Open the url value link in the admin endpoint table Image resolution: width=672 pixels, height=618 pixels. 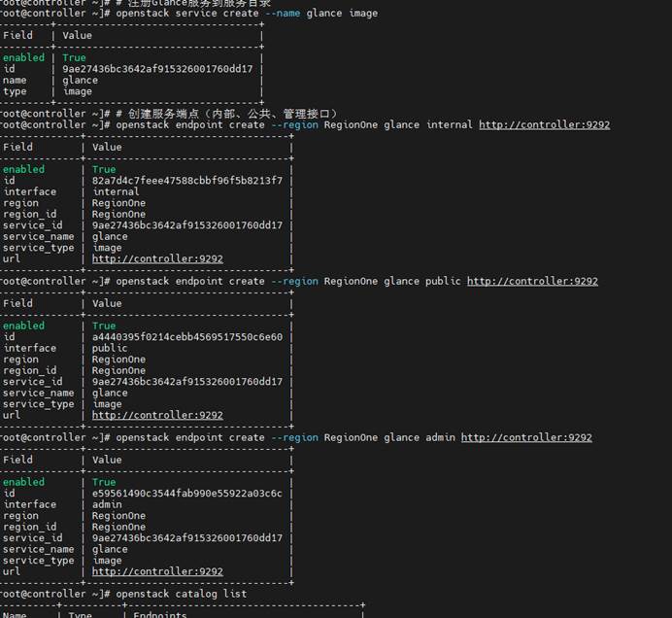click(157, 571)
